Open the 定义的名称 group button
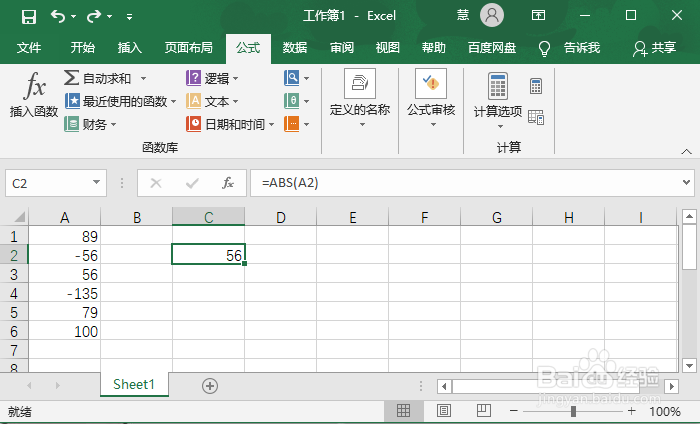Viewport: 700px width, 424px height. pos(360,98)
